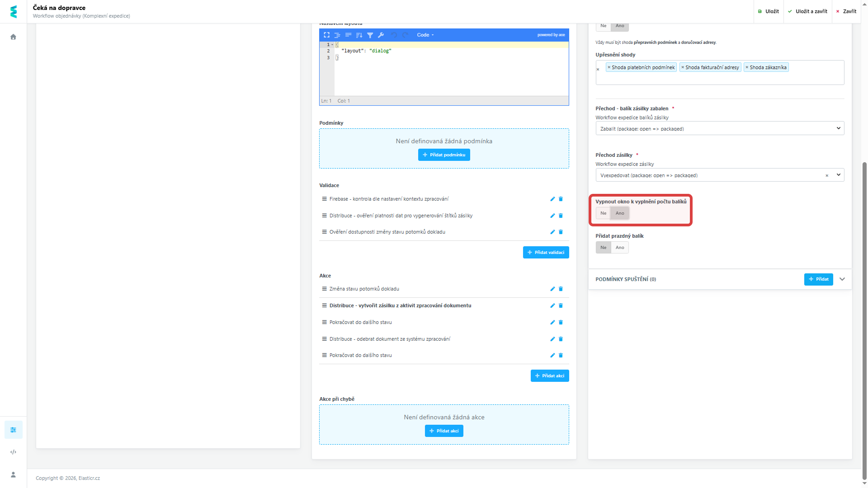The image size is (868, 488).
Task: Undo last change in the code editor
Action: [x=393, y=35]
